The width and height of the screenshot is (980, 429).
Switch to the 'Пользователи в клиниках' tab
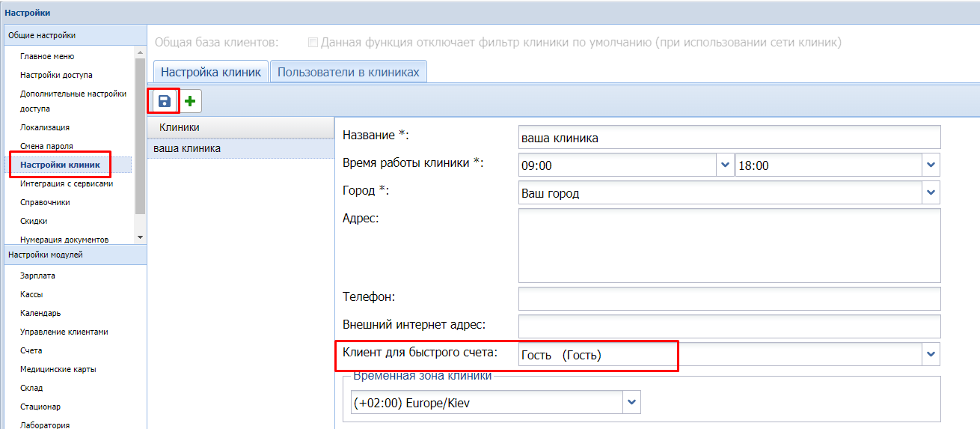pos(349,72)
